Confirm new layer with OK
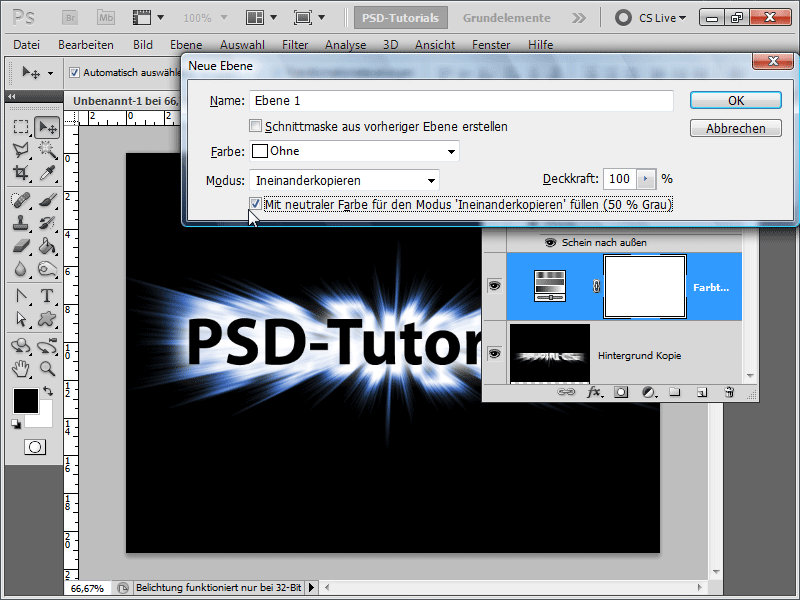Viewport: 800px width, 600px height. coord(736,100)
